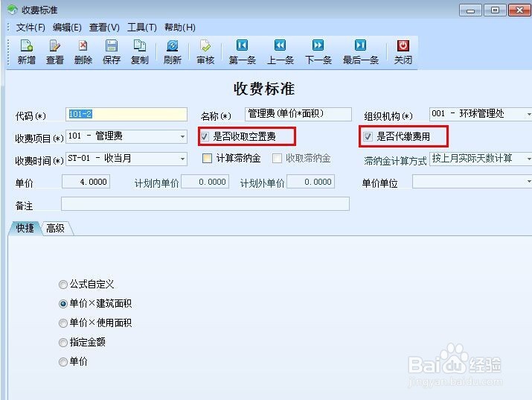Click the 备注 remarks input field
532x400 pixels.
point(205,204)
